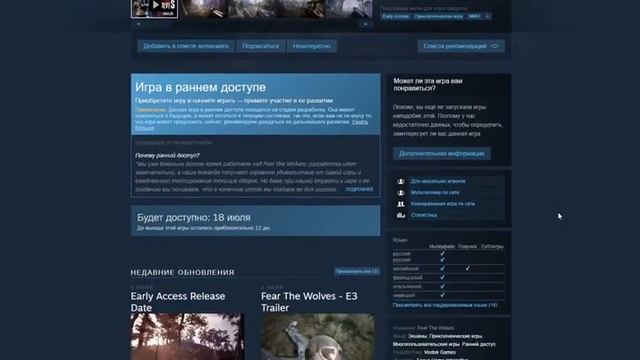This screenshot has width=640, height=360.
Task: Click the Early Access Release Date forest image
Action: [187, 337]
